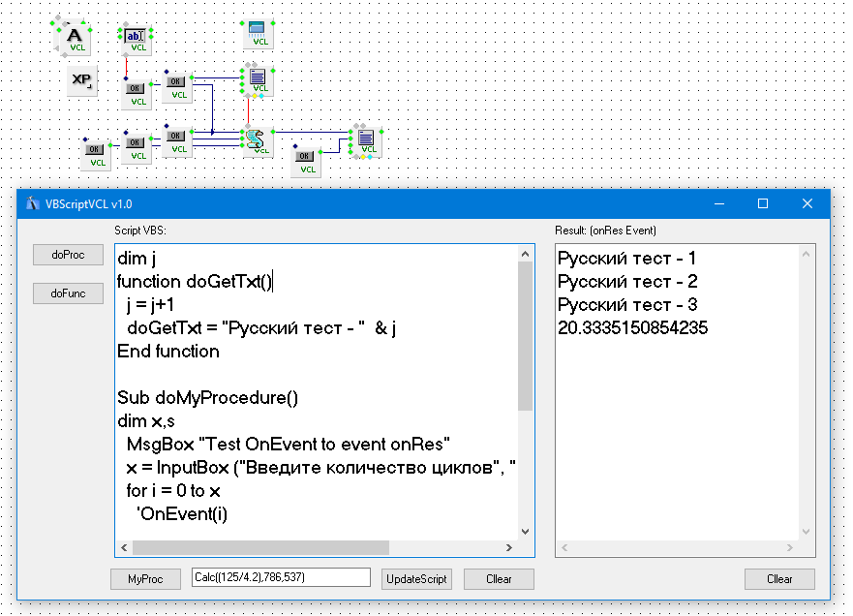Select the rightmost Memo component on canvas
The height and width of the screenshot is (616, 853).
[x=366, y=142]
